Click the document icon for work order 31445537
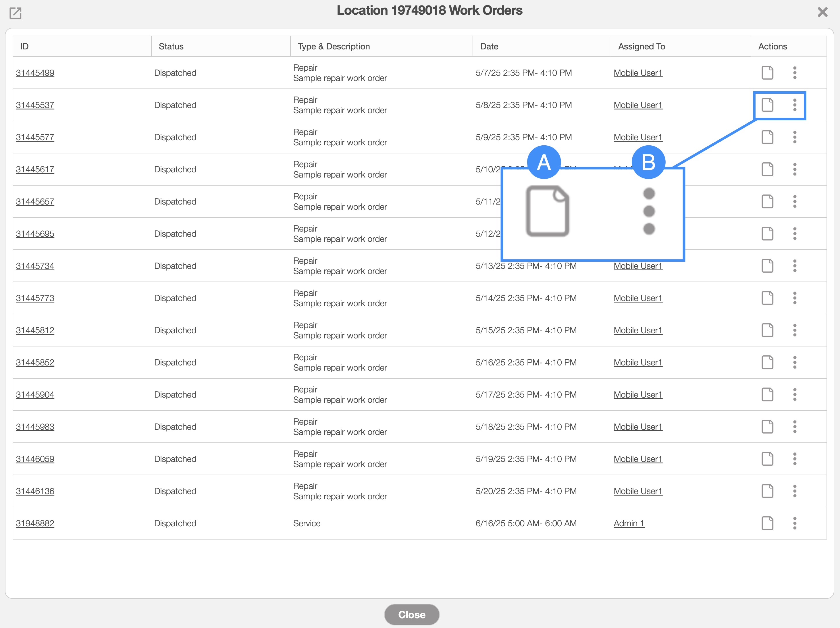 coord(767,105)
